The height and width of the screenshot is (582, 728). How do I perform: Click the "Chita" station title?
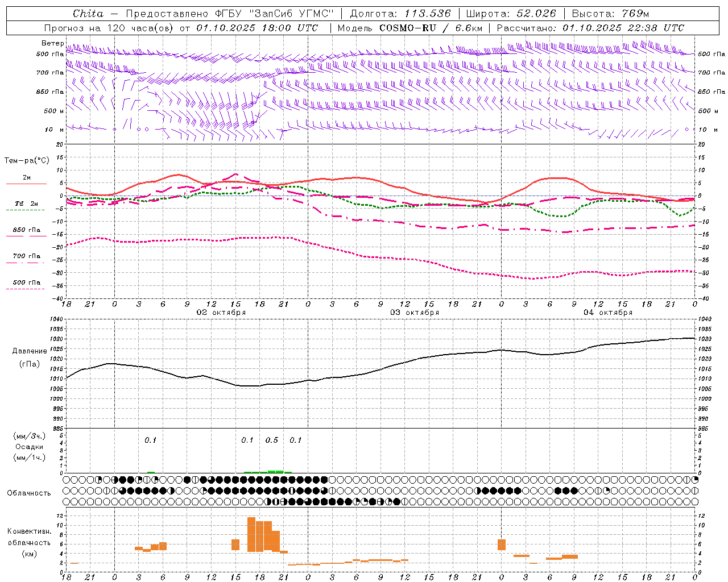pyautogui.click(x=88, y=14)
